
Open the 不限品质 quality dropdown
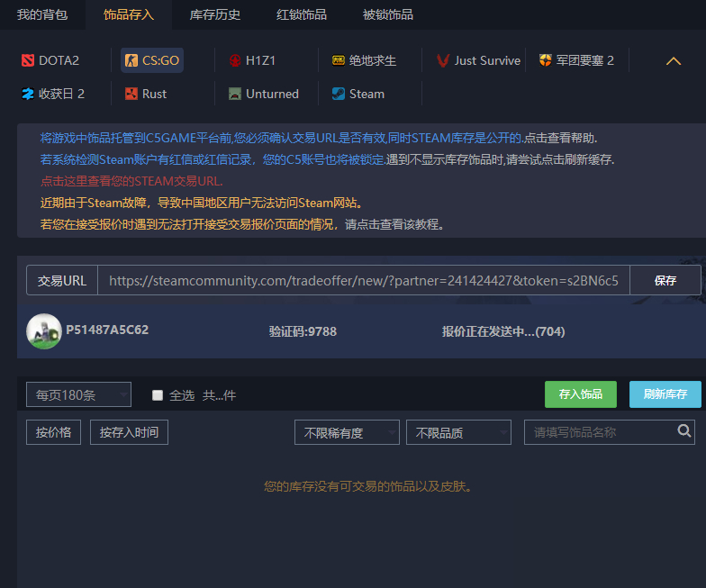click(458, 432)
